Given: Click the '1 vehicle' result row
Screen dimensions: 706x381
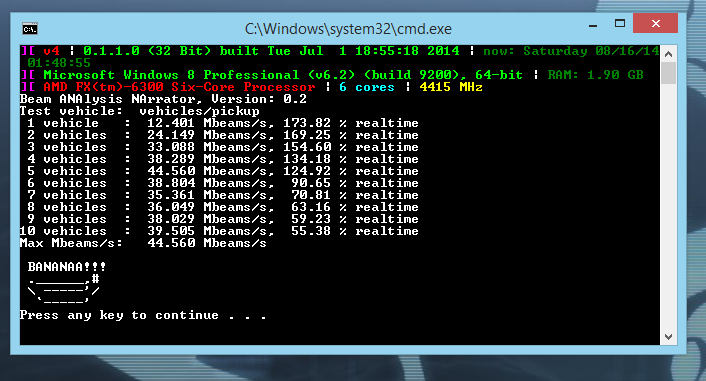Looking at the screenshot, I should [223, 123].
